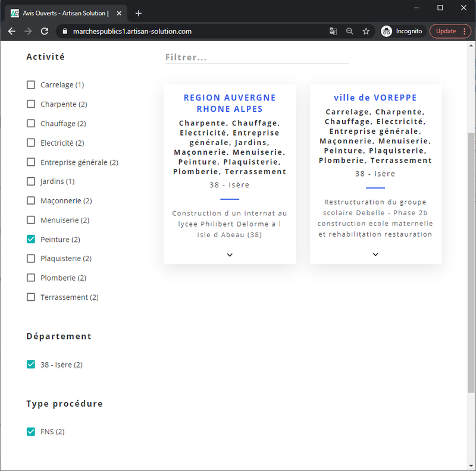
Task: Toggle the FNS procedure type checkbox
Action: pos(31,431)
